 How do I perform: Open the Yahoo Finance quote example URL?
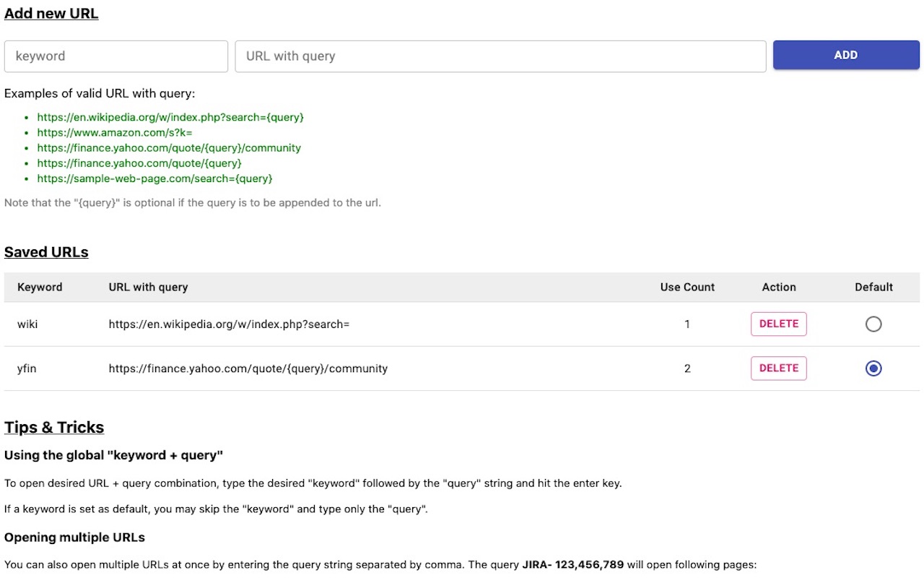click(139, 163)
